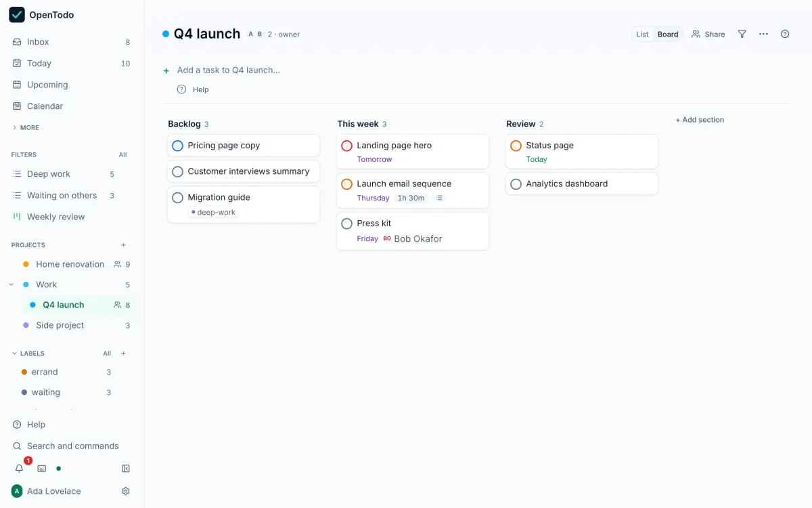The image size is (812, 508).
Task: Complete the Analytics dashboard task
Action: pos(516,184)
